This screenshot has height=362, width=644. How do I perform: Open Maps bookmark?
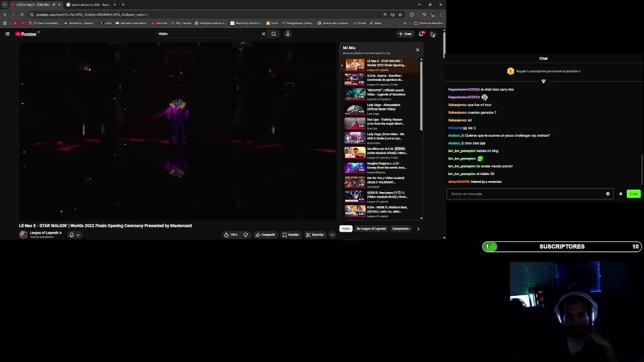click(376, 23)
